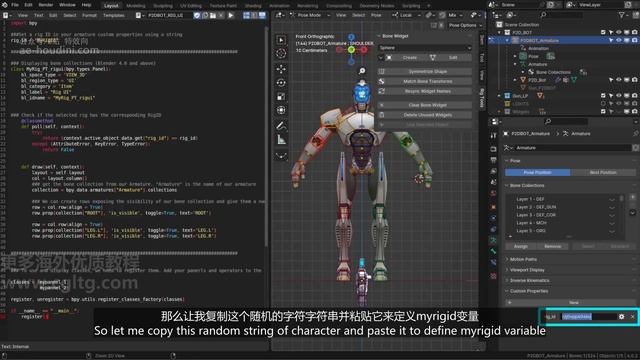Viewport: 640px width, 360px height.
Task: Select the Annotate tool in viewport toolbar
Action: point(281,126)
